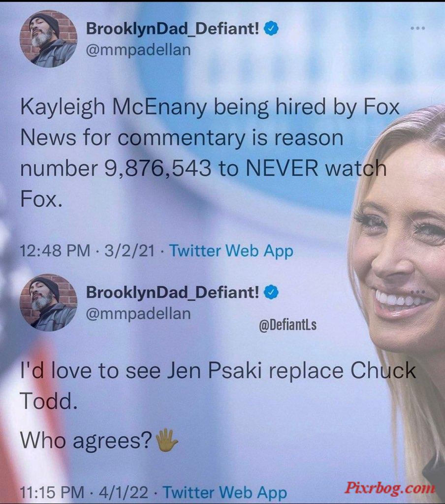The width and height of the screenshot is (445, 504).
Task: Click the verified badge on the first tweet
Action: [x=271, y=29]
